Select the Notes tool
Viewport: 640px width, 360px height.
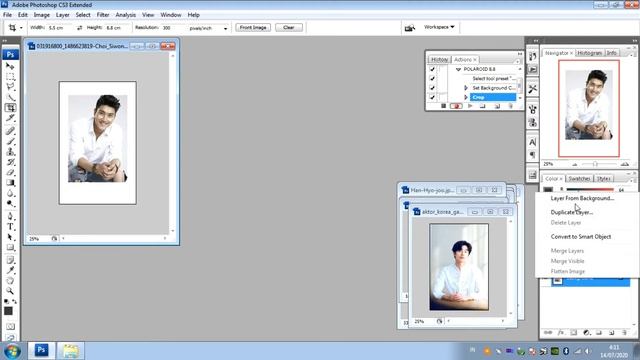[x=10, y=260]
